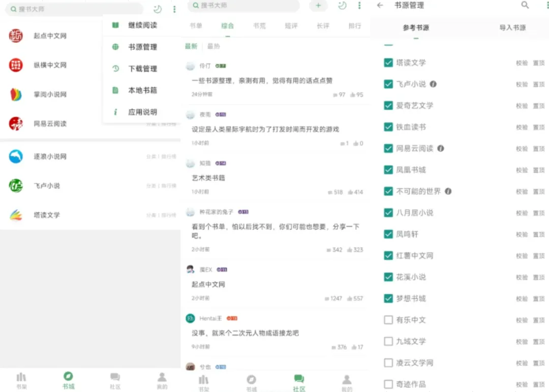Uncheck the 飞卢小说 source checkbox
The width and height of the screenshot is (549, 392).
(388, 84)
